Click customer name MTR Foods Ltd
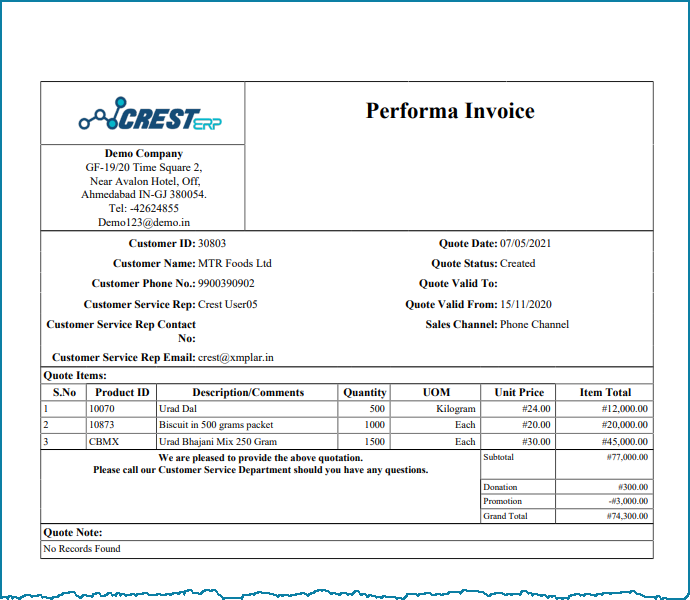 click(235, 263)
